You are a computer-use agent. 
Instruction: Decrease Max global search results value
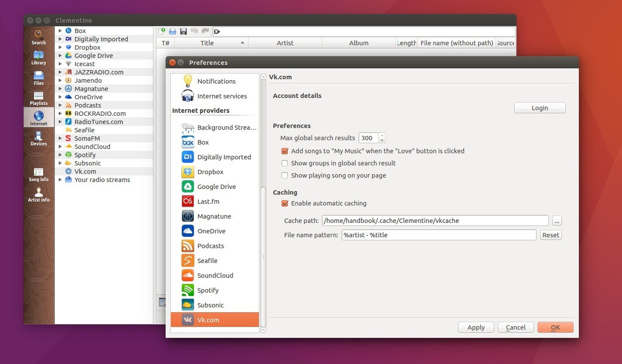click(x=382, y=141)
